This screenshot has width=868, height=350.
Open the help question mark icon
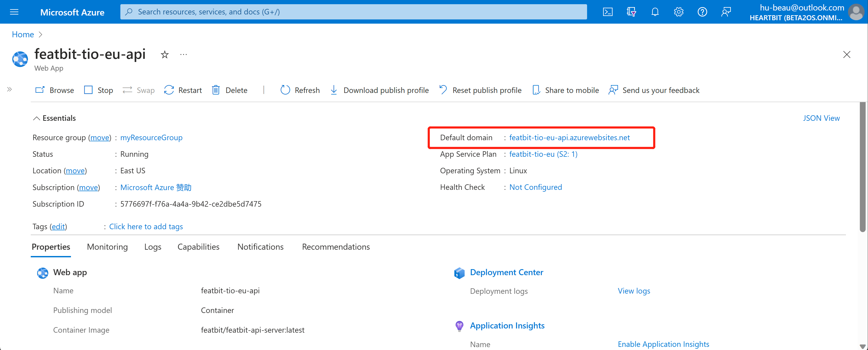(x=702, y=12)
